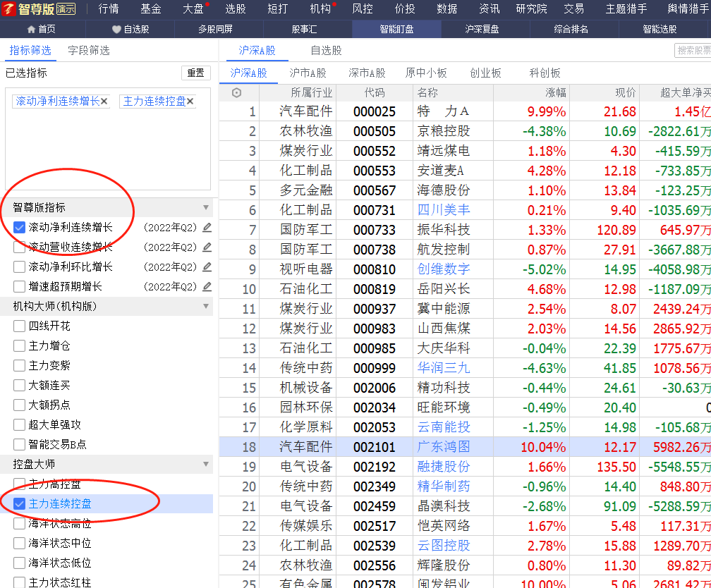Open stock link 融捷股份
711x588 pixels.
click(444, 467)
